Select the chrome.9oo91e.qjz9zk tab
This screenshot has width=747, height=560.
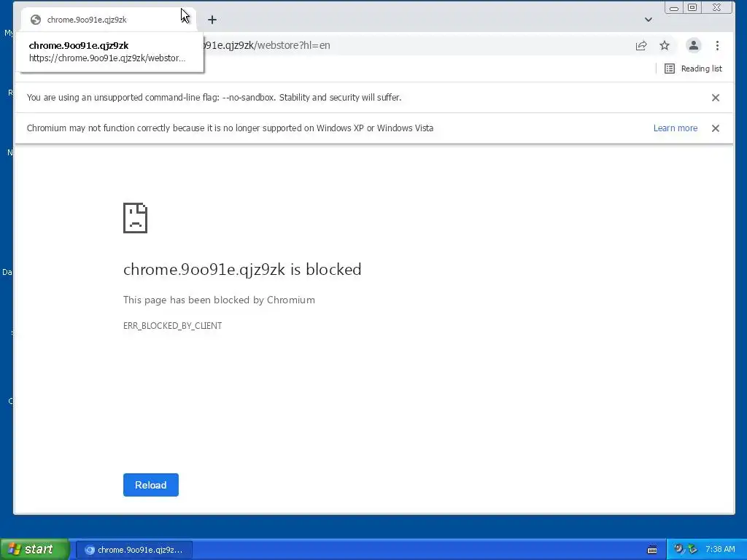coord(108,20)
